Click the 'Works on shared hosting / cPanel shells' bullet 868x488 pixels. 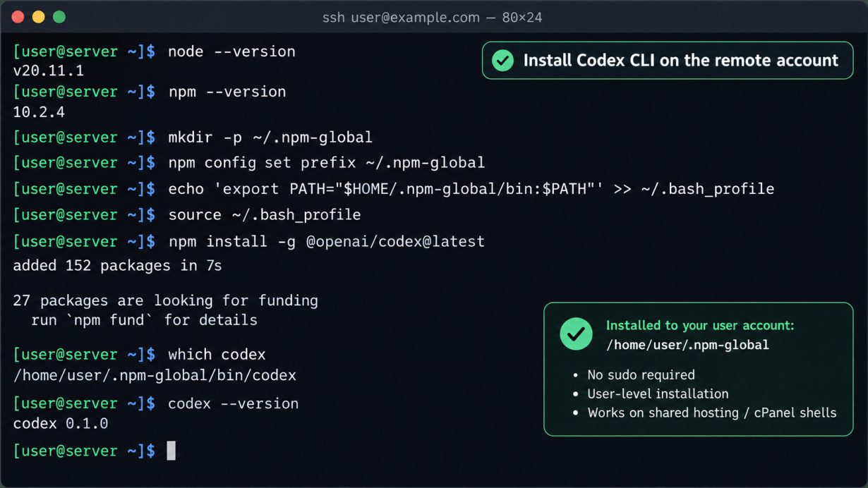coord(712,413)
